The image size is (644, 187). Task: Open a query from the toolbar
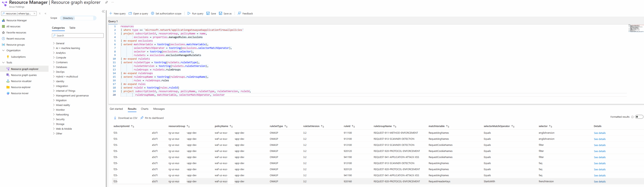click(138, 14)
